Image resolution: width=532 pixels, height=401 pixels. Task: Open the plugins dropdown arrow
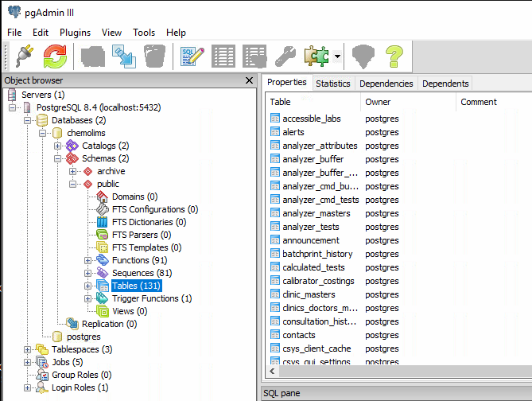coord(338,57)
